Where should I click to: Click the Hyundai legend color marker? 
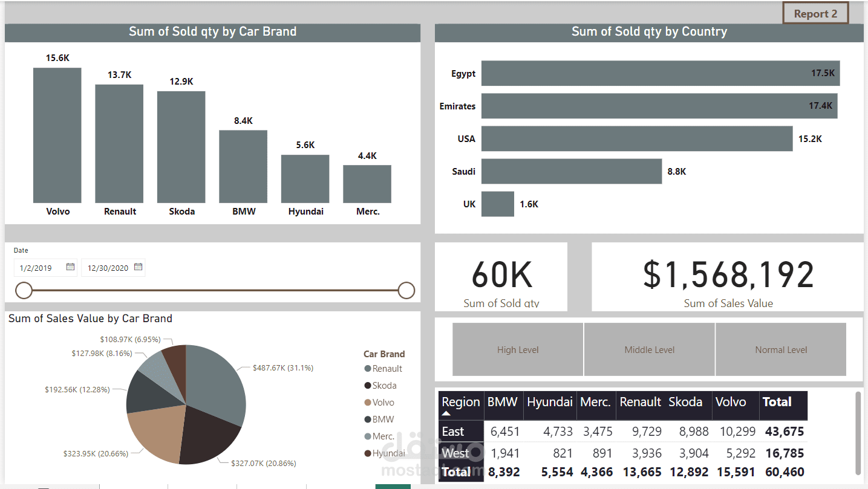click(368, 453)
